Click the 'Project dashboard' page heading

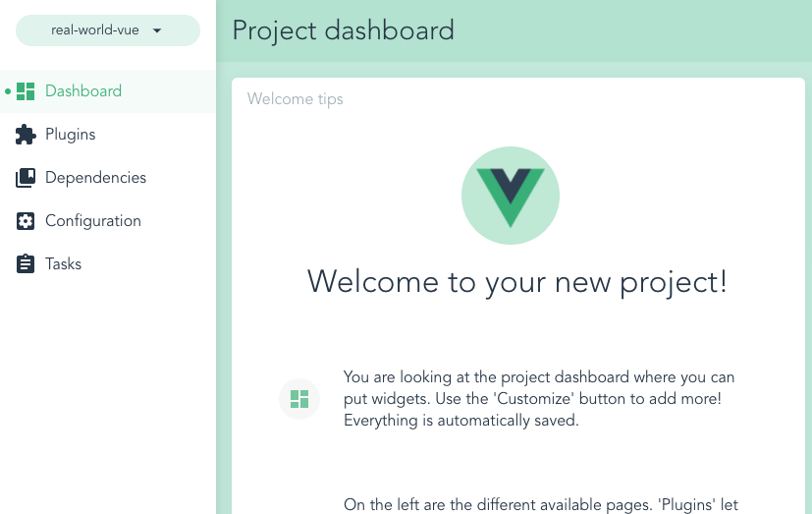click(344, 30)
